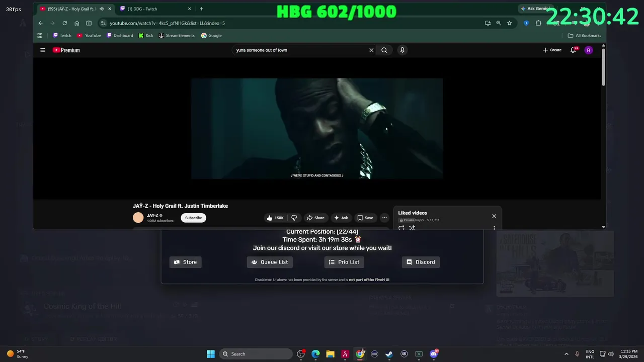Open the YouTube bookmark
644x362 pixels.
[89, 36]
